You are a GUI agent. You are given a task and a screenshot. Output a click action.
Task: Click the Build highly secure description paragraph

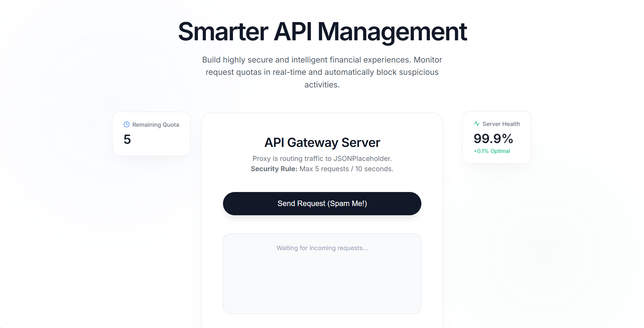pos(322,72)
